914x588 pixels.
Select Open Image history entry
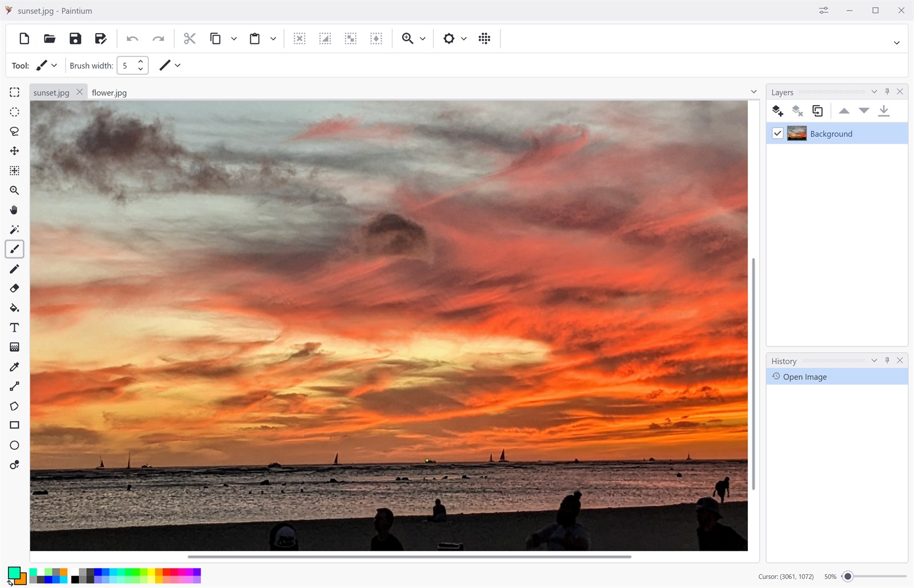point(837,377)
